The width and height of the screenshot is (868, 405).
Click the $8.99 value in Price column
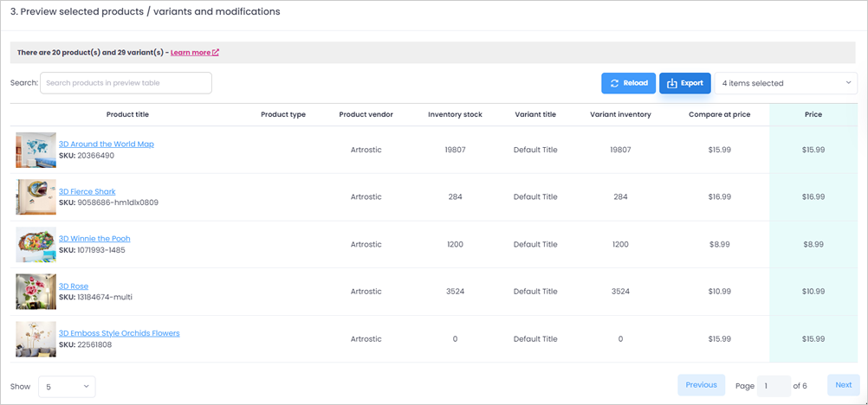[813, 244]
